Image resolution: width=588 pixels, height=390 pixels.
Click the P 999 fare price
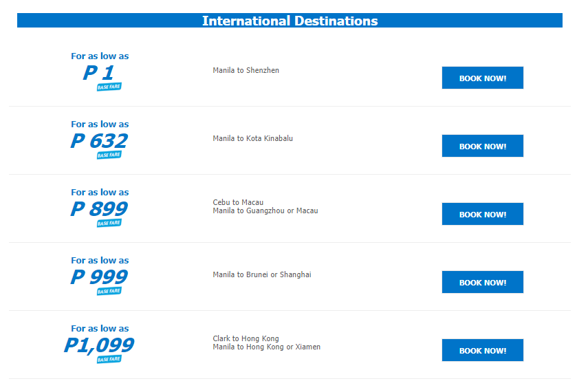pyautogui.click(x=99, y=277)
